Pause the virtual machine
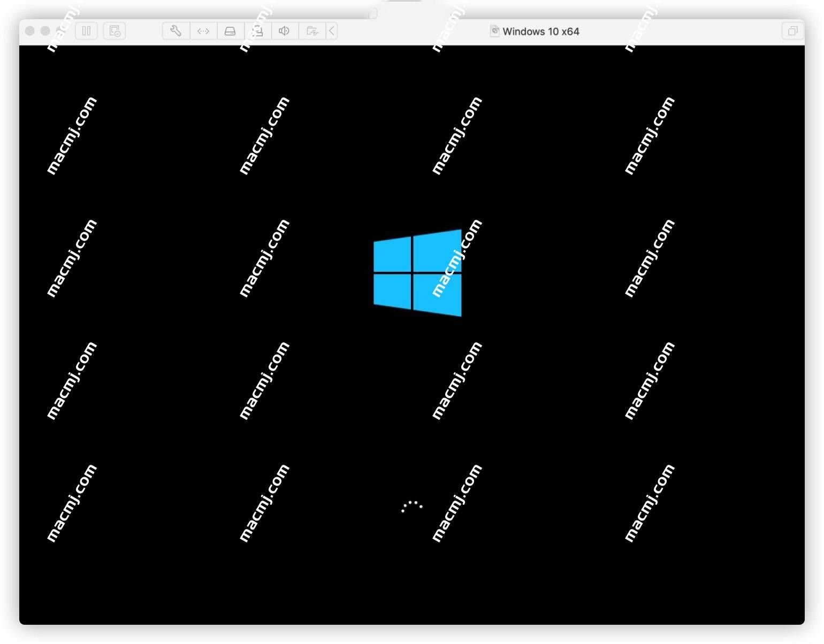This screenshot has width=824, height=644. click(x=86, y=31)
